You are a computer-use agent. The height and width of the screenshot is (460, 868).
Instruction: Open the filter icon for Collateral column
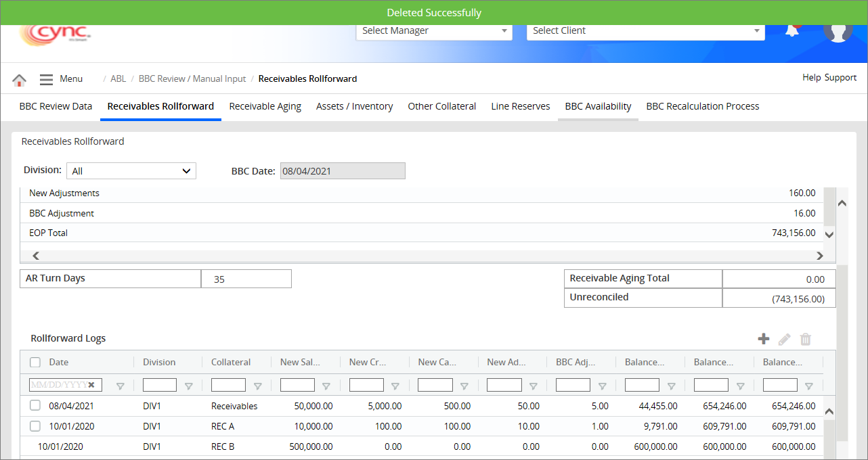(257, 386)
